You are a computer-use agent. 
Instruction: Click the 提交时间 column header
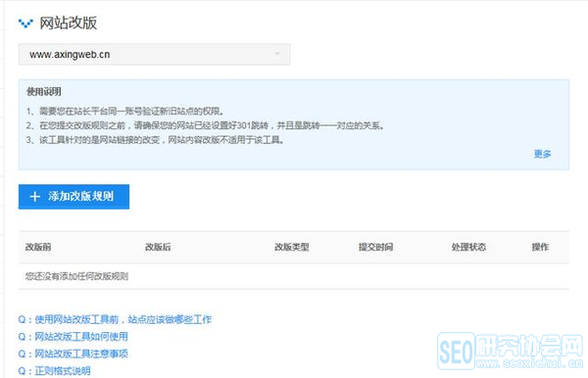[x=375, y=247]
